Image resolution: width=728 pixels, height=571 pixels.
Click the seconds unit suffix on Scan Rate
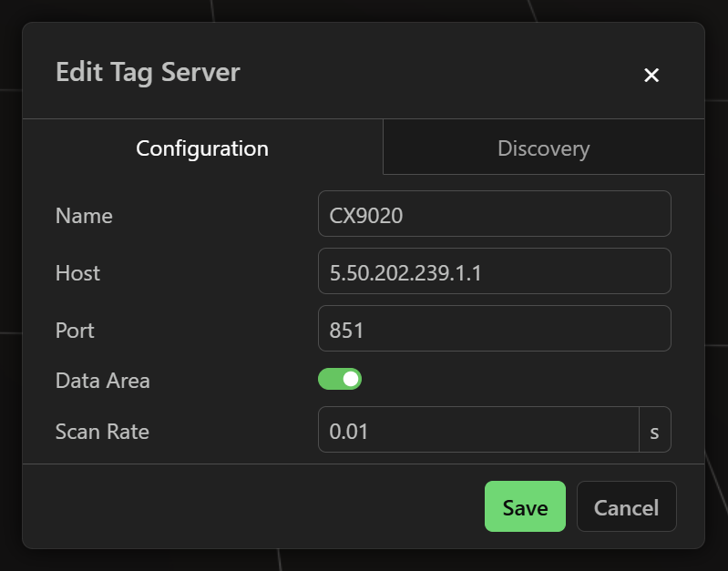pos(654,431)
